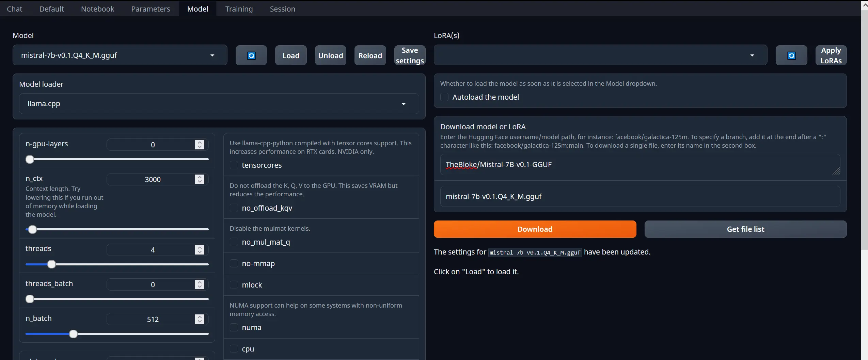868x360 pixels.
Task: Open the Default tab
Action: [51, 9]
